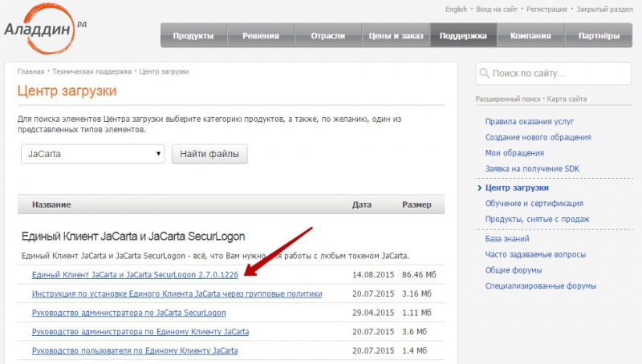Click the size 86.46 Мб

click(x=419, y=275)
